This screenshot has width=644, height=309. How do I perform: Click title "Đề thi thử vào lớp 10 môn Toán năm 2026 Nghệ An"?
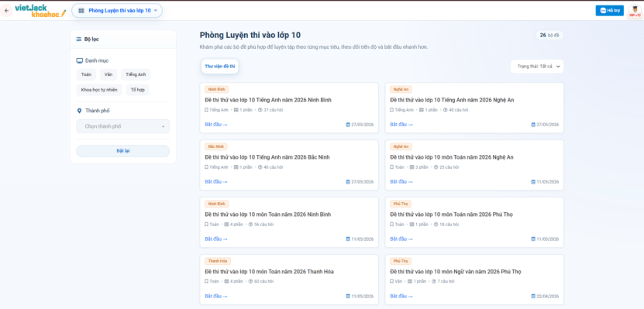[451, 157]
